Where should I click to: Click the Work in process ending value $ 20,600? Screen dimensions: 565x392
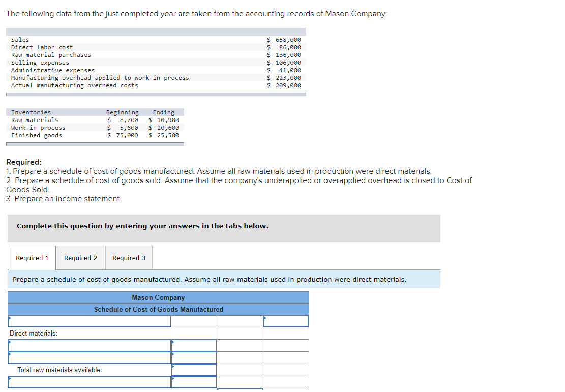click(x=164, y=128)
